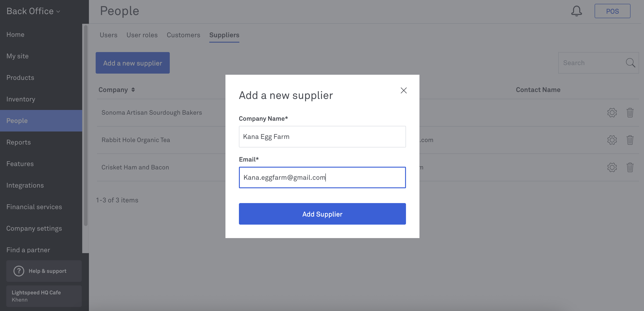644x311 pixels.
Task: Focus the Email input field
Action: coord(322,177)
